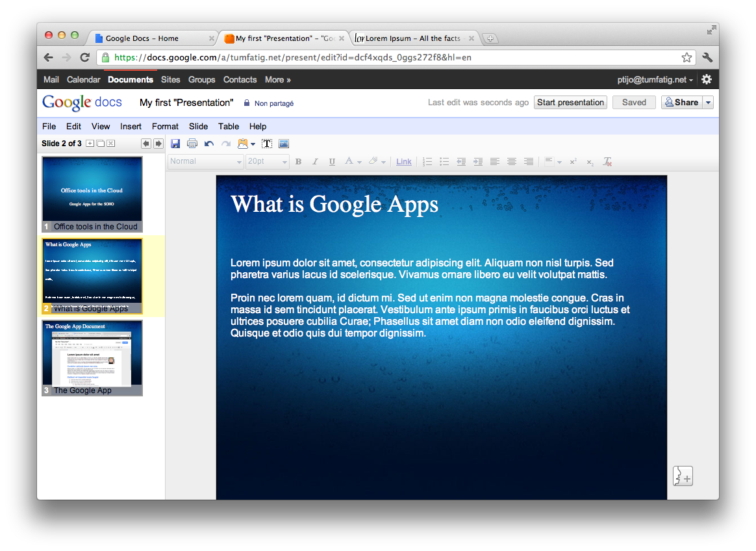The height and width of the screenshot is (551, 756).
Task: Bookmark this page with the star
Action: (687, 58)
